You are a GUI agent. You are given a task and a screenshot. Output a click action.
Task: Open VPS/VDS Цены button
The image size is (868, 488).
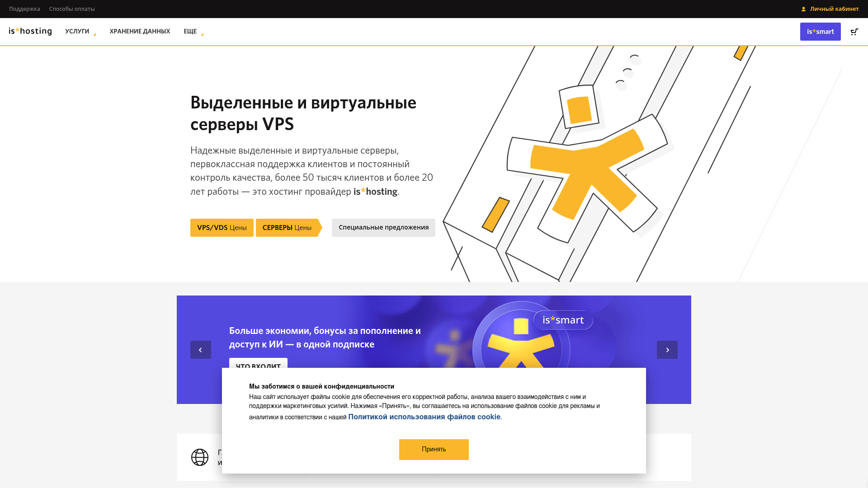(222, 228)
